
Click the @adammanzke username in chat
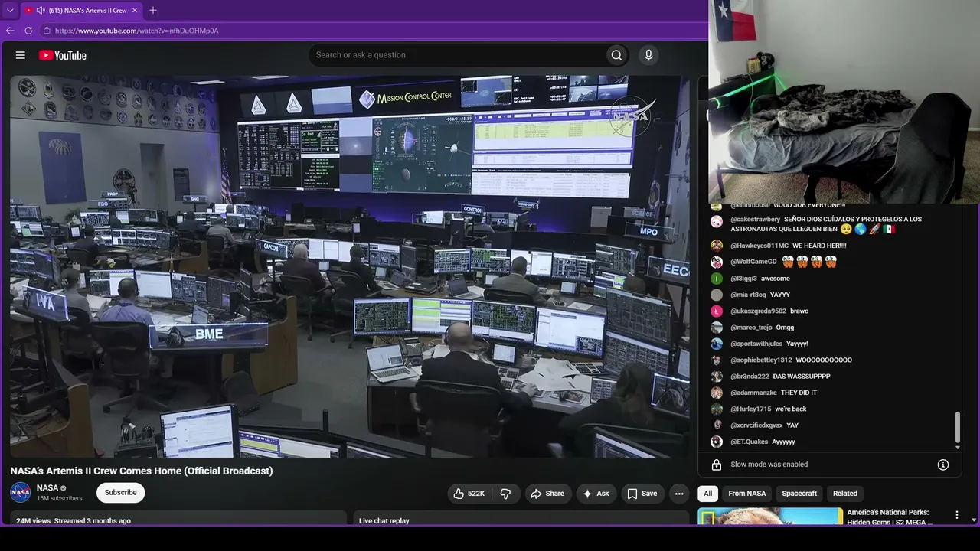pos(753,393)
